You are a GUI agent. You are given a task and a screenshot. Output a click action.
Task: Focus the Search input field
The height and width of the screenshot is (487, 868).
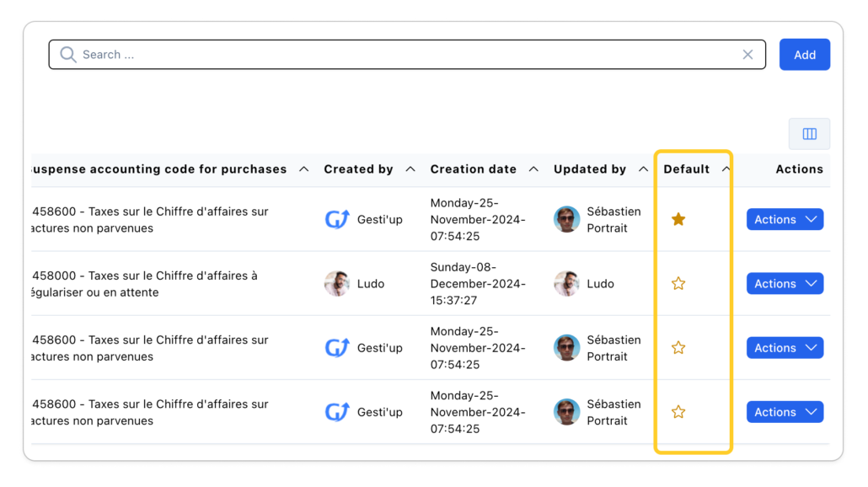tap(405, 55)
